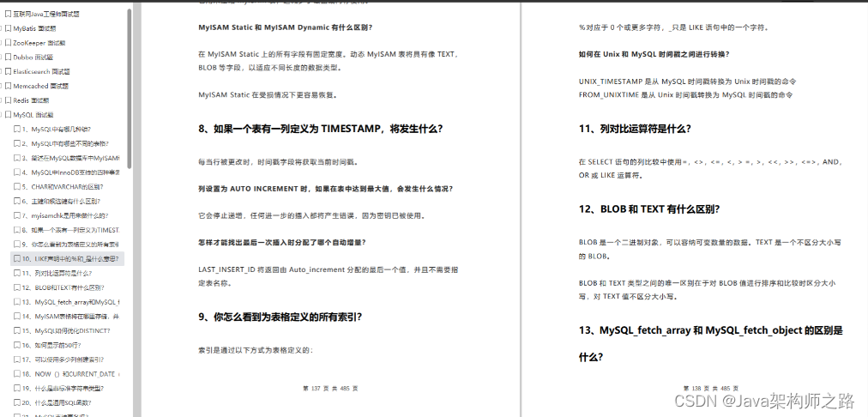Open bookmark 12、BLOB和TEXT有什么区别?
The image size is (868, 417).
tap(63, 287)
